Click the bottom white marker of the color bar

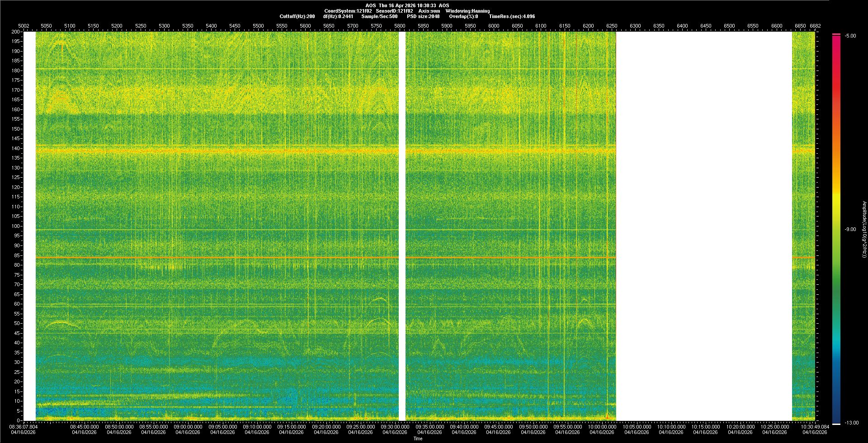pyautogui.click(x=836, y=424)
